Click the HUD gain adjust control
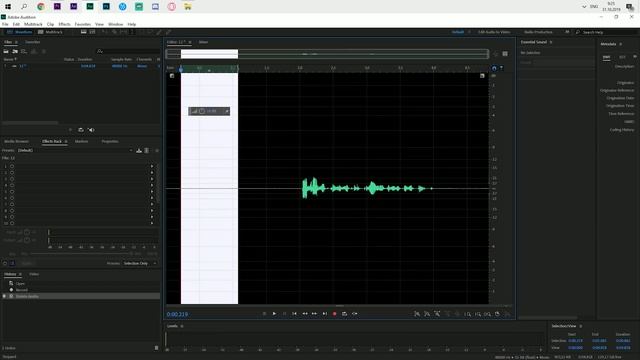The image size is (640, 360). click(x=202, y=111)
